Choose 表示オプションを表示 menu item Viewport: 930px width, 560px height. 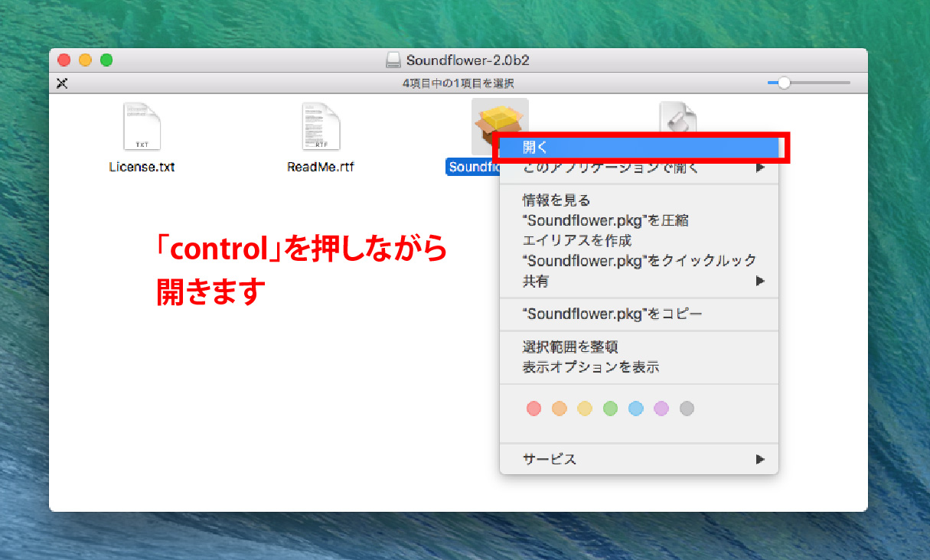pyautogui.click(x=639, y=366)
